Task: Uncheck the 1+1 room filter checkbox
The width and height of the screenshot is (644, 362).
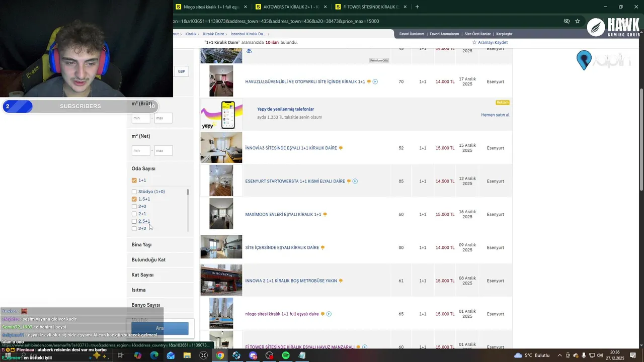Action: (134, 180)
